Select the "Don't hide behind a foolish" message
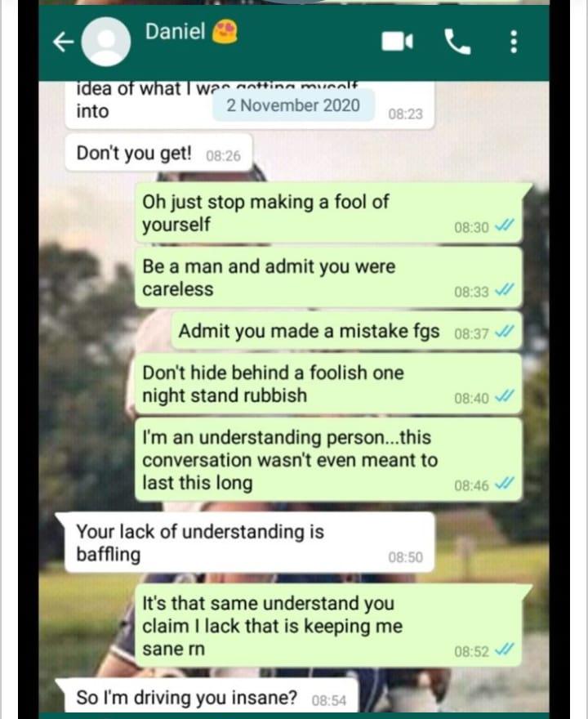This screenshot has height=719, width=588. [328, 384]
